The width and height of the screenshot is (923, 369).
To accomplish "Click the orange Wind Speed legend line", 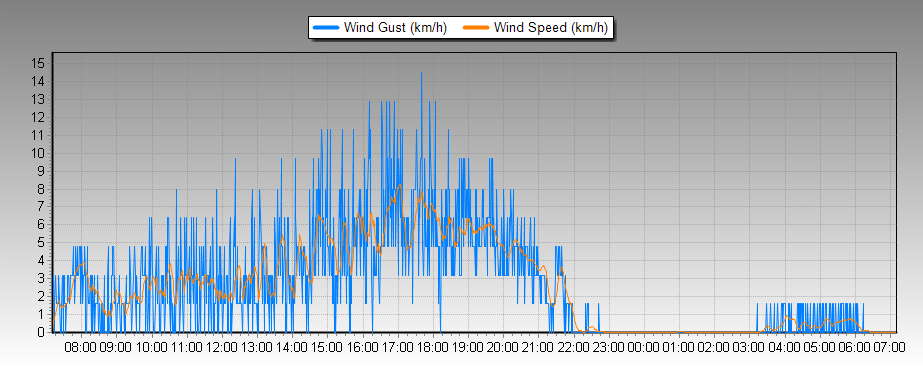I will (476, 27).
